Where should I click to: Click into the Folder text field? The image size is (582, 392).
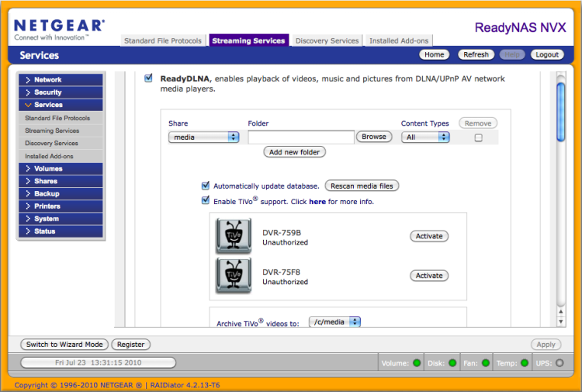(x=301, y=137)
